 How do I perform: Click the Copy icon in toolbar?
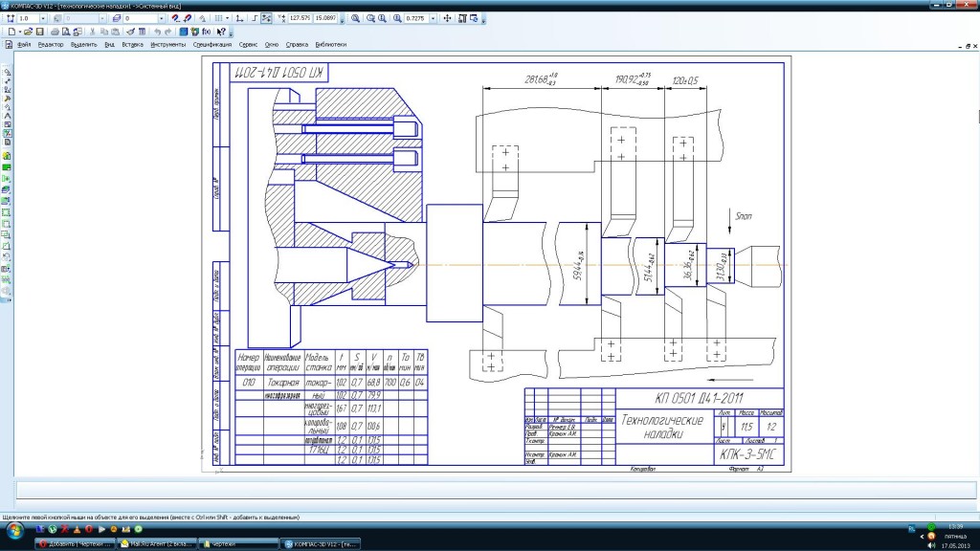tap(103, 32)
